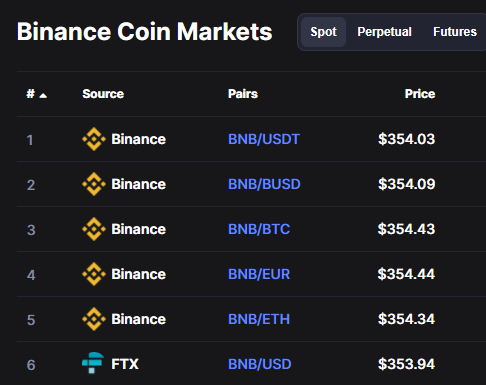The width and height of the screenshot is (486, 385).
Task: Click the FTX logo icon
Action: [x=93, y=363]
